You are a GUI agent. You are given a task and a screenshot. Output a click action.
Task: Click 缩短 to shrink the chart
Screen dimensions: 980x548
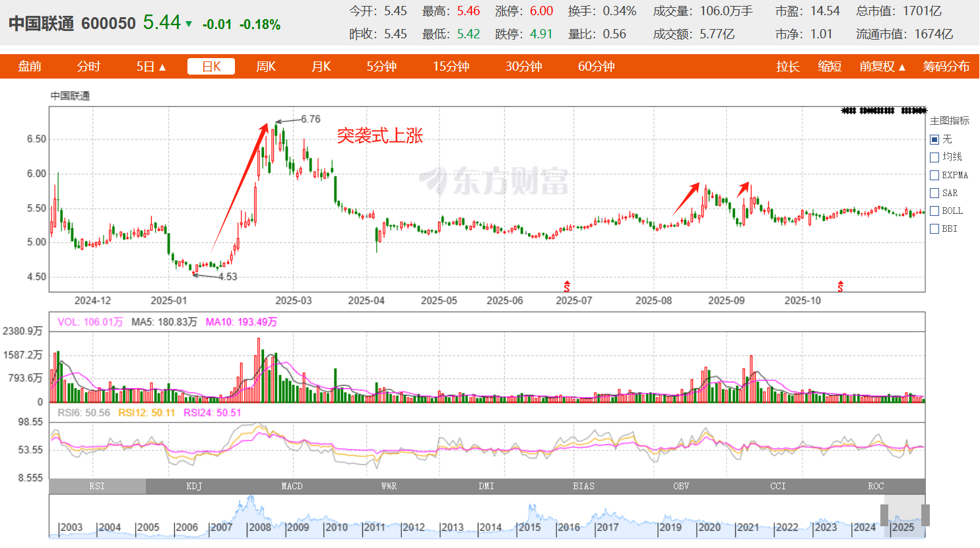pyautogui.click(x=830, y=67)
